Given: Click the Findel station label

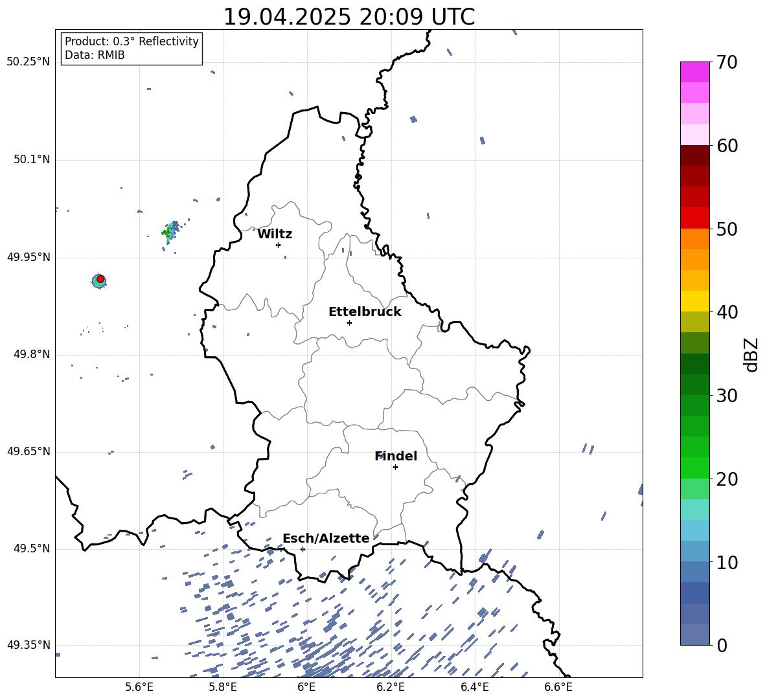Looking at the screenshot, I should tap(396, 456).
